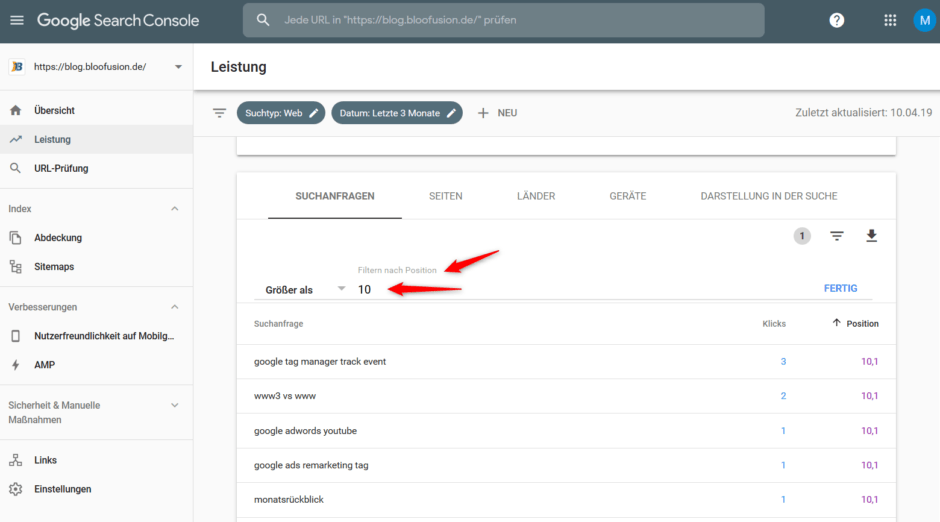Switch to the Suchanfragen tab
The width and height of the screenshot is (940, 522).
click(335, 196)
